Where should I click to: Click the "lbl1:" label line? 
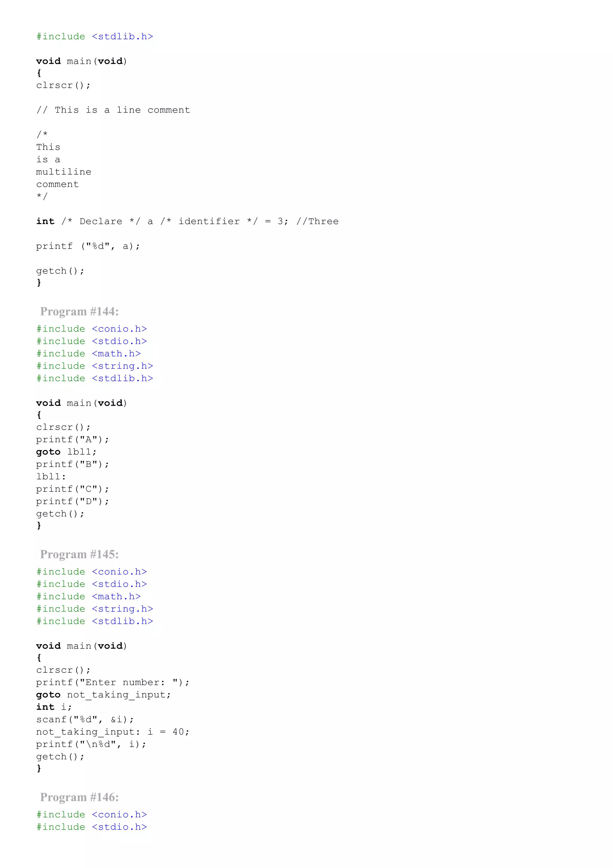[x=51, y=477]
